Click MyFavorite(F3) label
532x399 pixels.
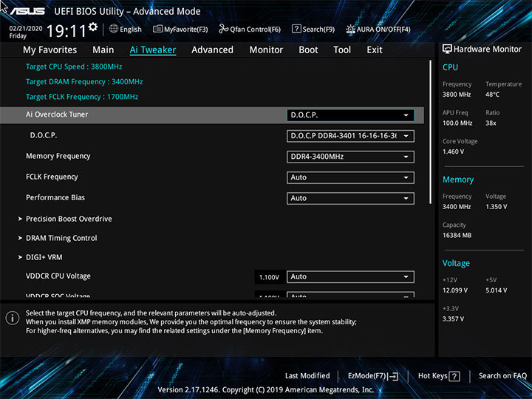[x=186, y=29]
